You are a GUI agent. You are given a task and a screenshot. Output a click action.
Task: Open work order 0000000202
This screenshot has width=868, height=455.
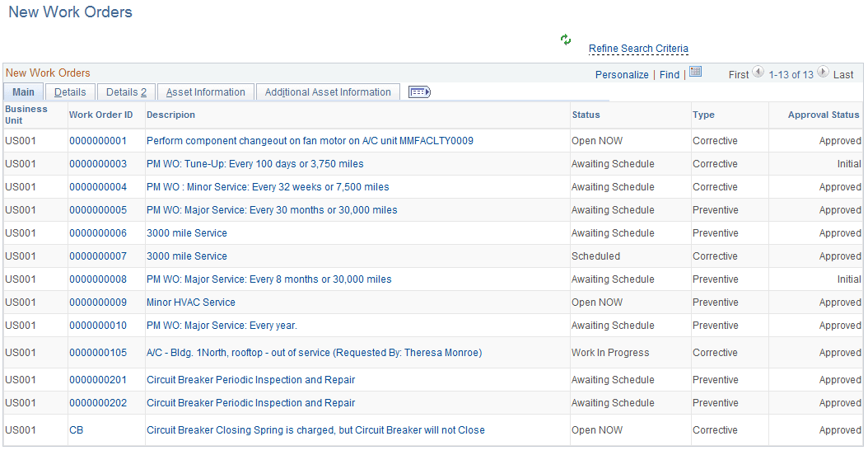98,403
